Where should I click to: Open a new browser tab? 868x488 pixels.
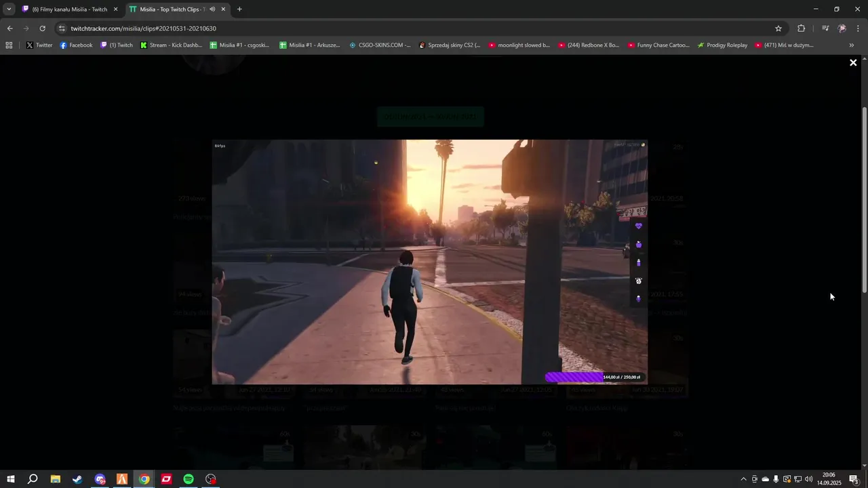[x=239, y=9]
